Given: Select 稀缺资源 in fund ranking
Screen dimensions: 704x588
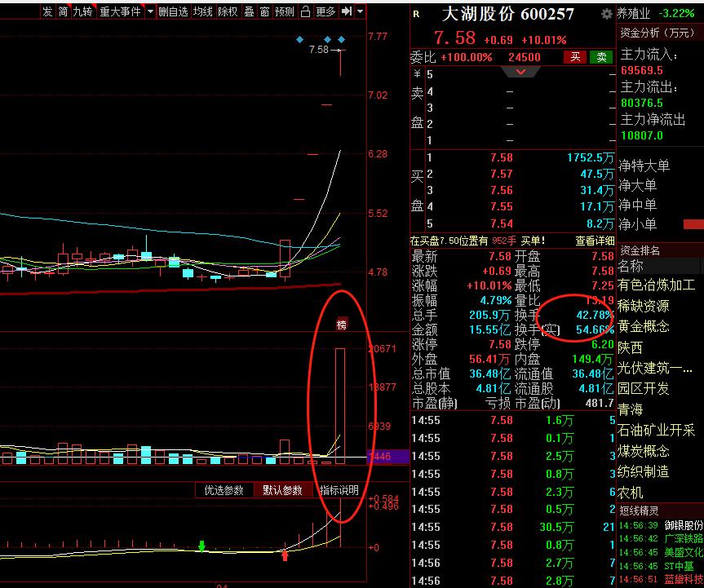Looking at the screenshot, I should 644,306.
